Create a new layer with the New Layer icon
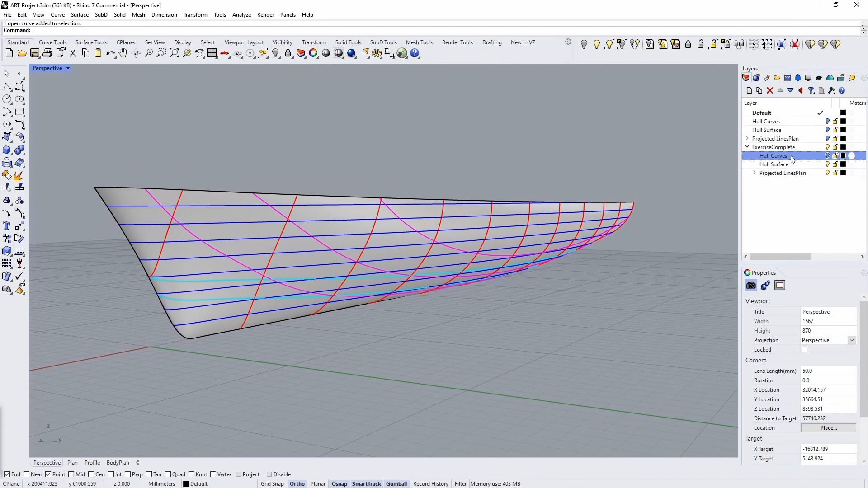This screenshot has height=488, width=868. [750, 90]
